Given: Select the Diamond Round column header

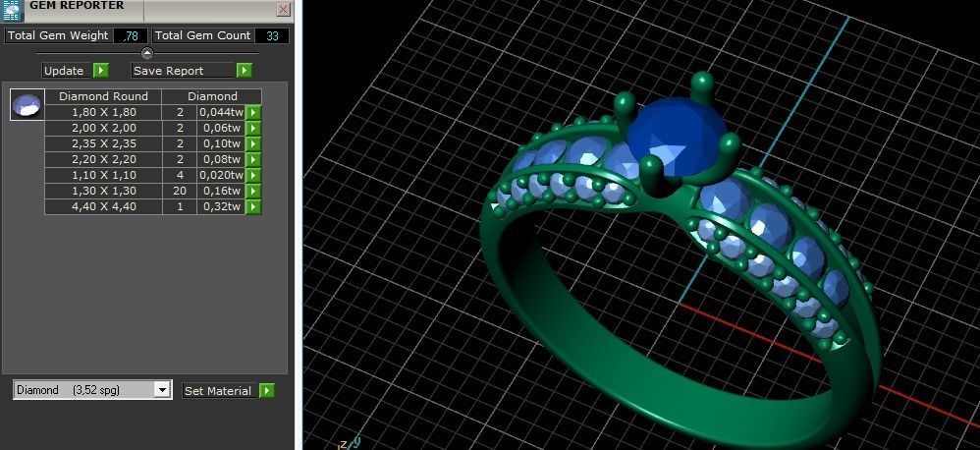Looking at the screenshot, I should pos(103,96).
